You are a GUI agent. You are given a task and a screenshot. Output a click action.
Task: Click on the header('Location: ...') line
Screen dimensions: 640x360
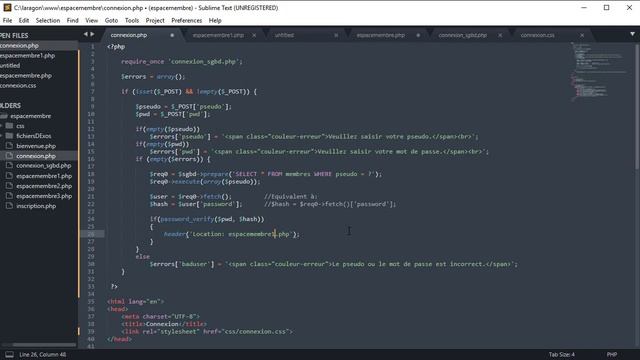[231, 234]
